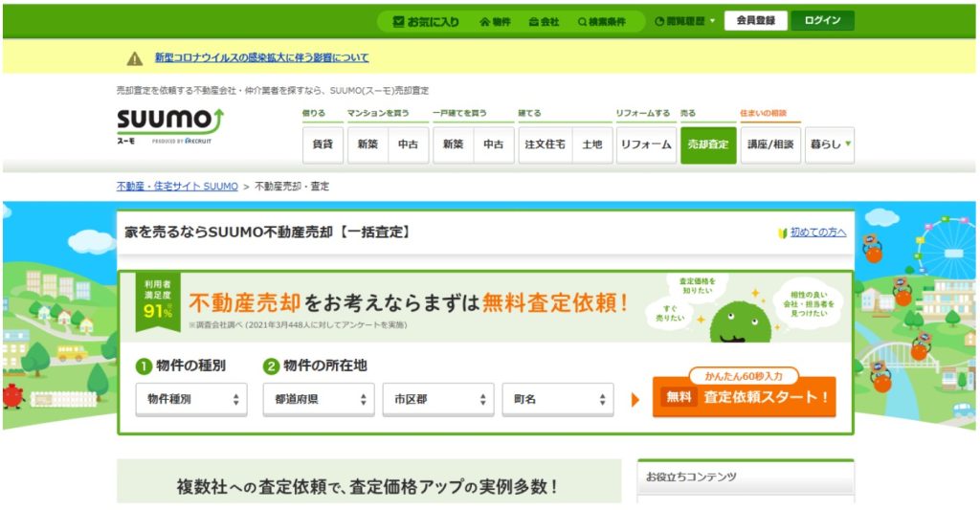Select 中古 under 一戸建てを買う
Image resolution: width=980 pixels, height=510 pixels.
click(x=494, y=145)
